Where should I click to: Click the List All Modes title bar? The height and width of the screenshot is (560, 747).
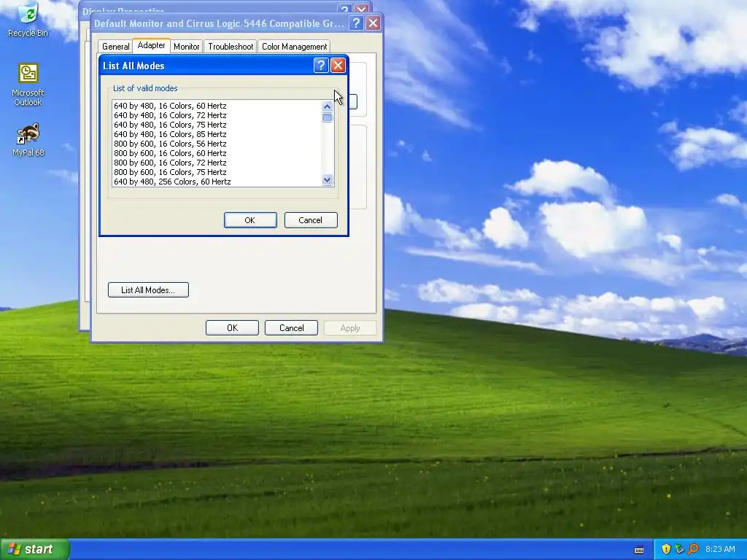coord(206,66)
